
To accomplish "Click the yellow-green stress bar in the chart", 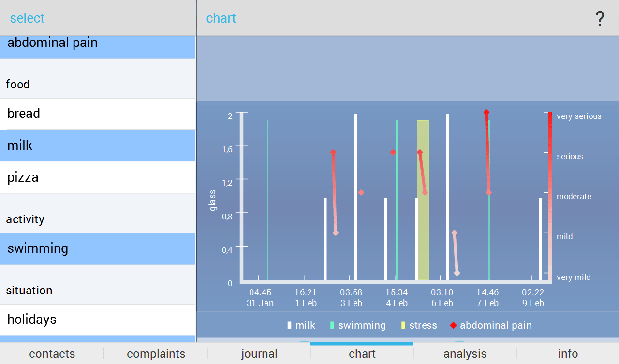I will coord(423,200).
